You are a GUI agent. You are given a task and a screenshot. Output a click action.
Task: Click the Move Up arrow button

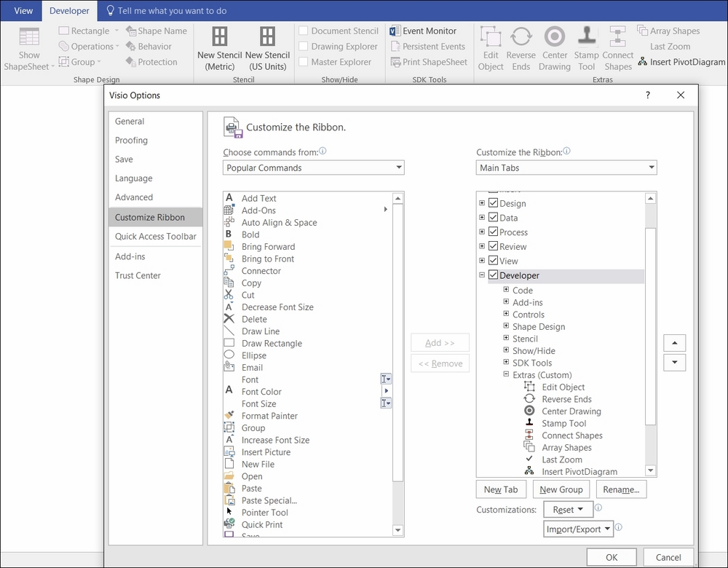point(675,343)
